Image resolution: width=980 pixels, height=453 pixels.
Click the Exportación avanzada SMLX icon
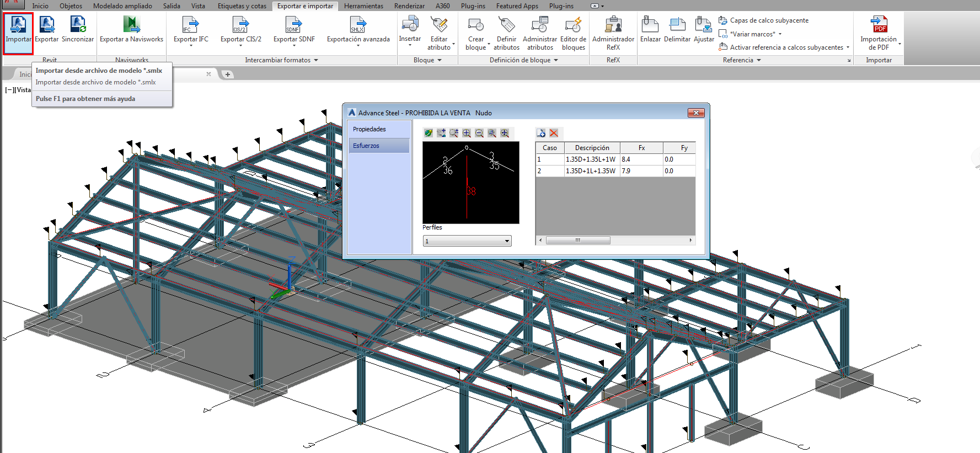coord(358,24)
